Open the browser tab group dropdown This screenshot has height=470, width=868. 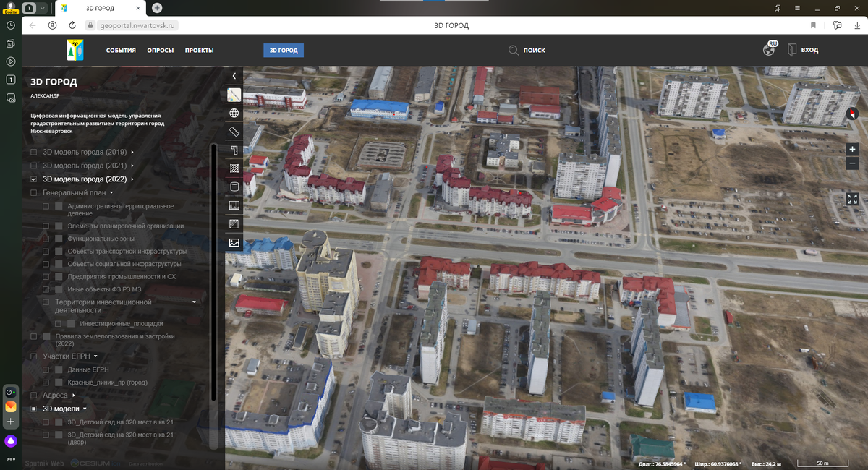point(43,7)
